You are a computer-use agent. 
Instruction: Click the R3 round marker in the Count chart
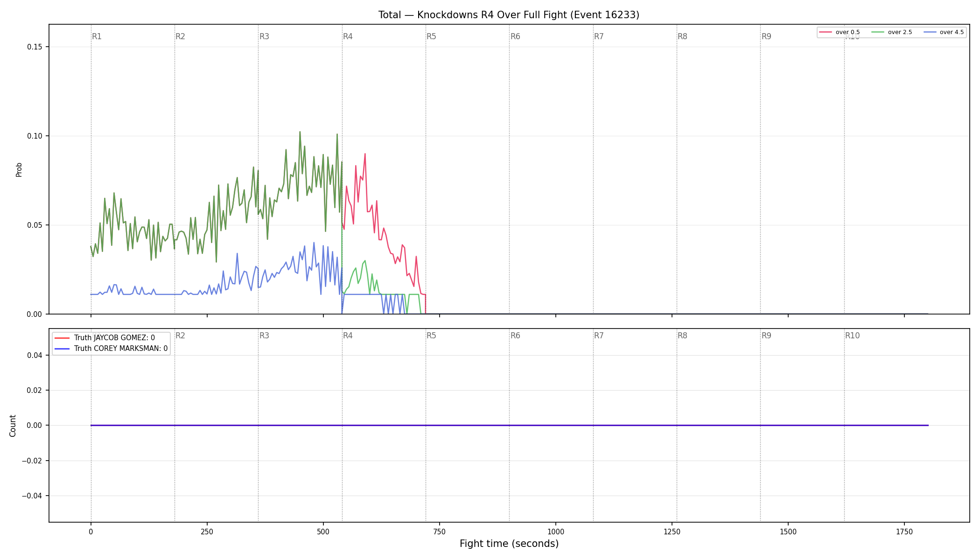pyautogui.click(x=264, y=336)
